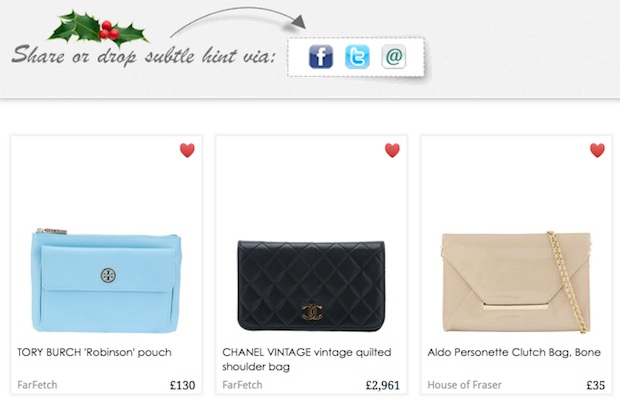Visit the House of Fraser retailer link
Image resolution: width=620 pixels, height=402 pixels.
click(465, 385)
